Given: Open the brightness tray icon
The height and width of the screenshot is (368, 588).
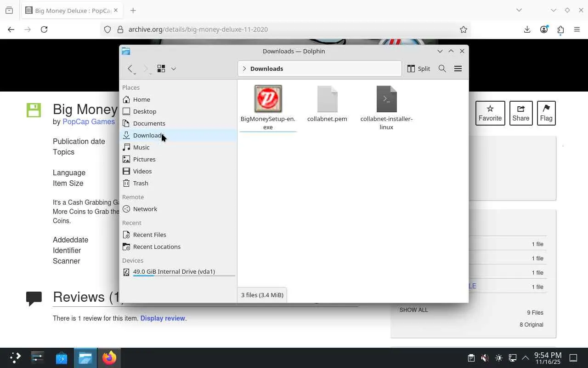Looking at the screenshot, I should pyautogui.click(x=499, y=358).
